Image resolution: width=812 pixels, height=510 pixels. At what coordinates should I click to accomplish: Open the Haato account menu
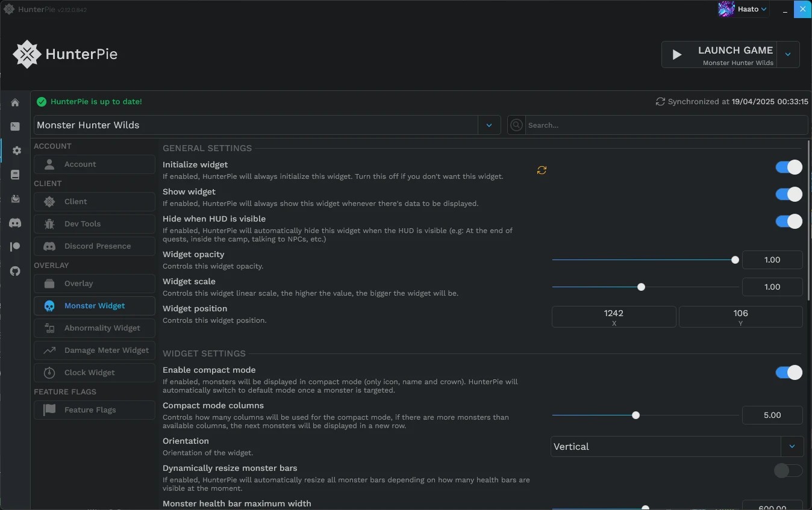pos(743,9)
